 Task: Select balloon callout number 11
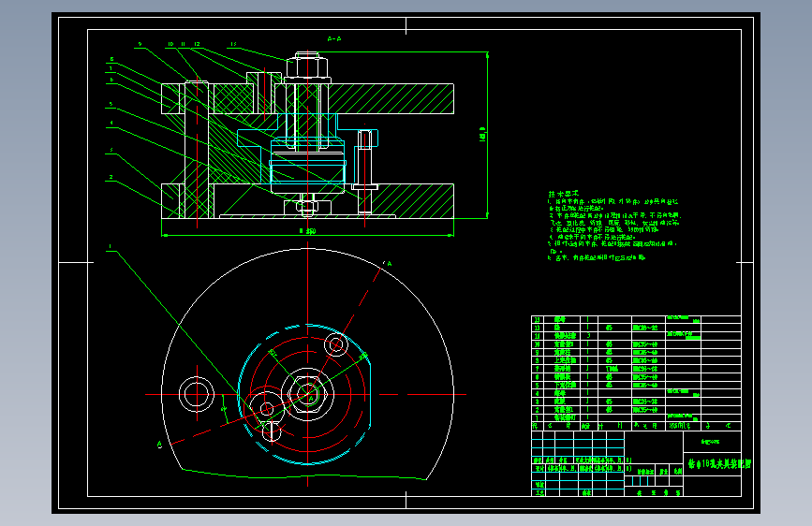click(x=183, y=45)
